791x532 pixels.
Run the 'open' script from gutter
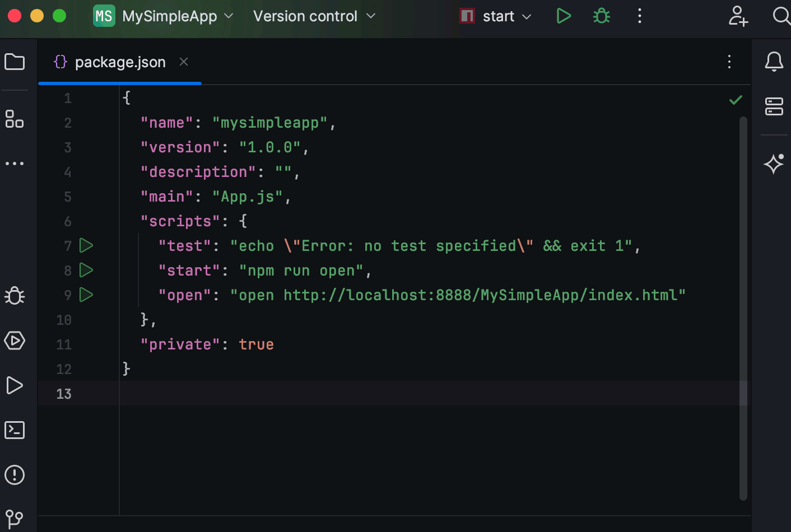pyautogui.click(x=86, y=295)
